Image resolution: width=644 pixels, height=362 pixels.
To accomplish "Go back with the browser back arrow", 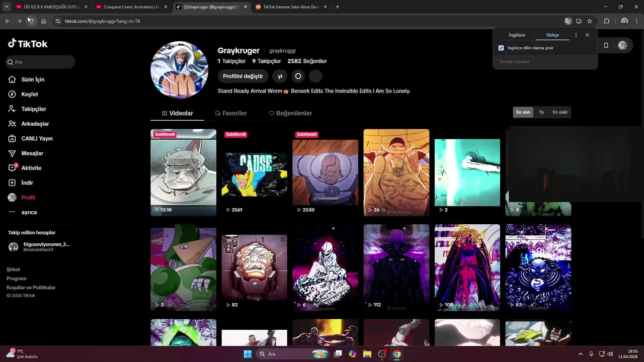I will pos(7,21).
